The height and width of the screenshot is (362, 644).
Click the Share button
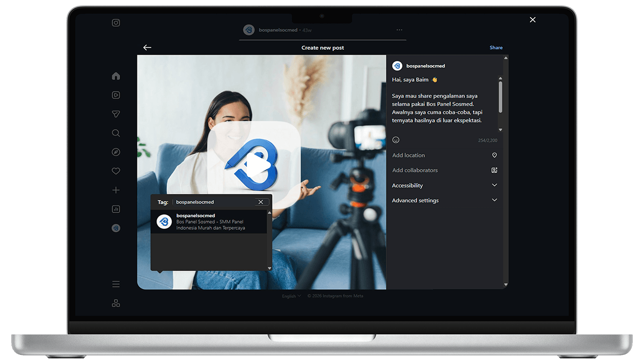tap(496, 47)
